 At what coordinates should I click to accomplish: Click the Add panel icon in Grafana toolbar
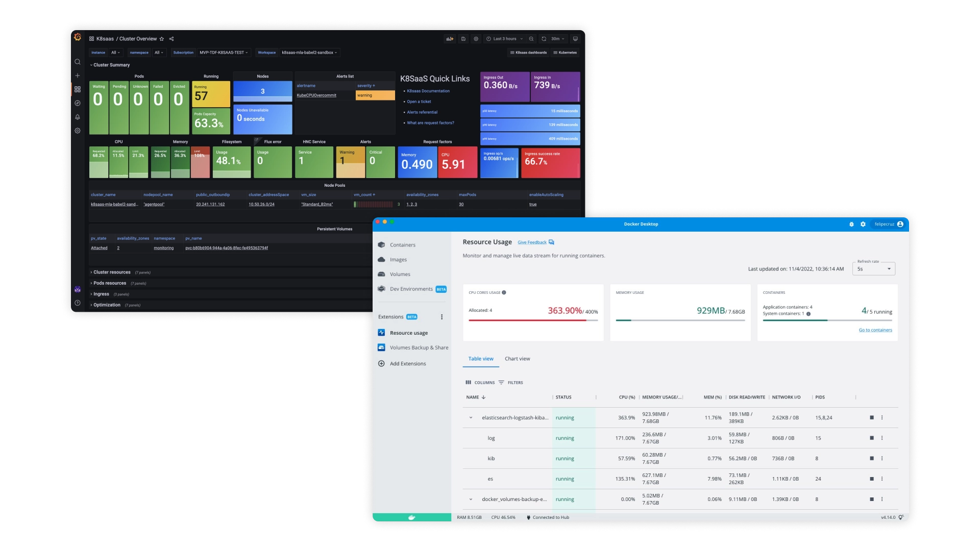[450, 39]
